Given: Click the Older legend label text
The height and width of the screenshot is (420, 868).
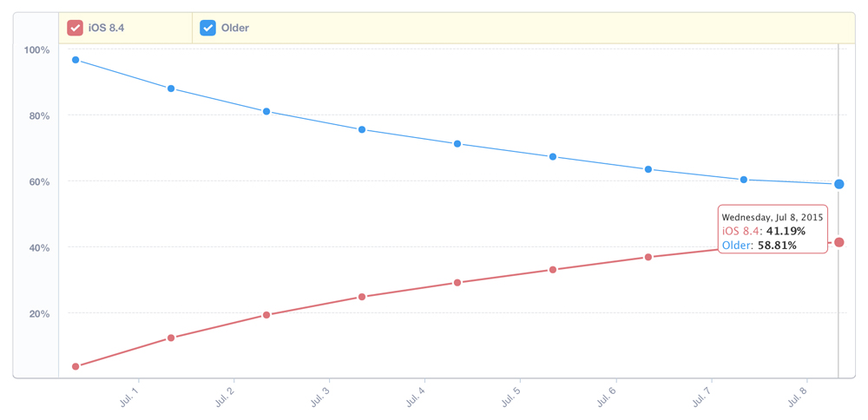Looking at the screenshot, I should (x=234, y=28).
